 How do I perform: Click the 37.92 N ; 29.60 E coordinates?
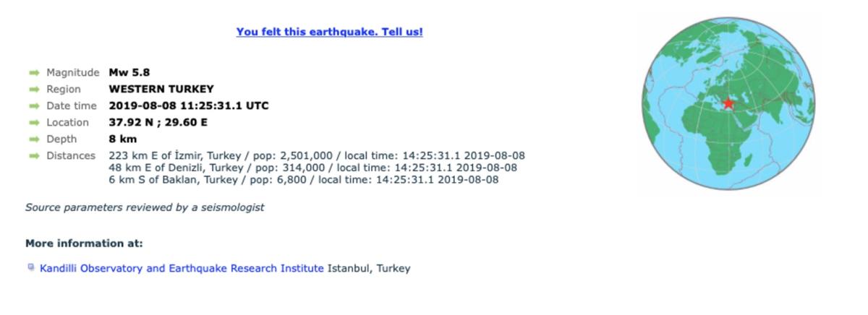[x=158, y=122]
